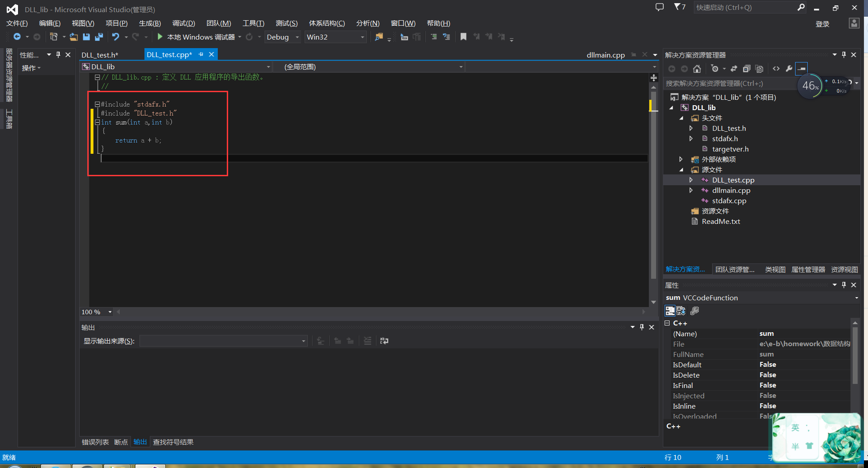Pin the DLL_test.cpp tab with its pin icon
Viewport: 868px width, 468px height.
pyautogui.click(x=201, y=54)
